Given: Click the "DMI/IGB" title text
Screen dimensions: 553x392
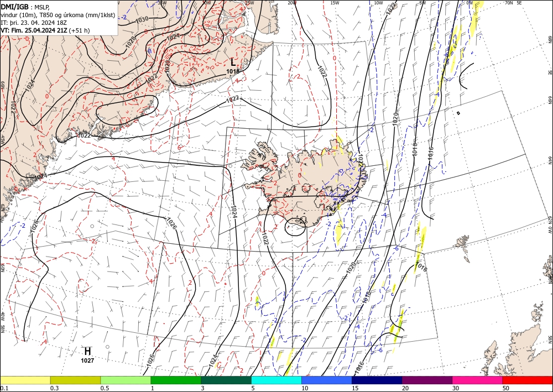Looking at the screenshot, I should (x=15, y=6).
